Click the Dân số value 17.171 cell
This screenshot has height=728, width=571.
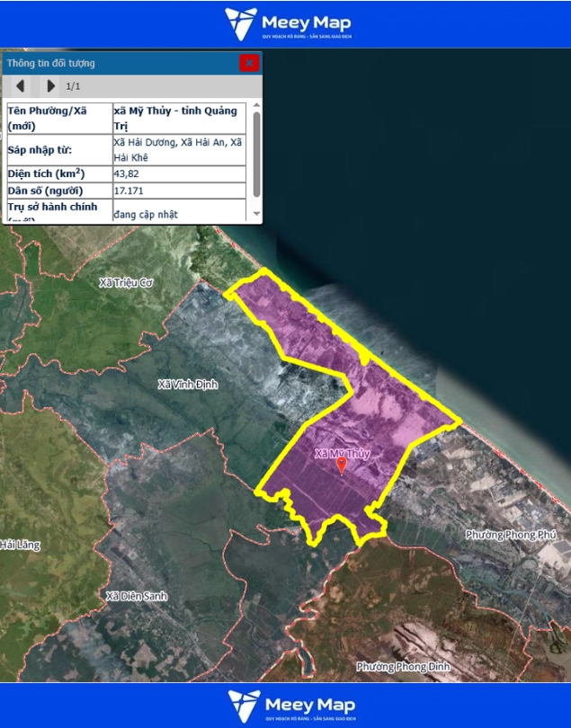click(x=178, y=191)
